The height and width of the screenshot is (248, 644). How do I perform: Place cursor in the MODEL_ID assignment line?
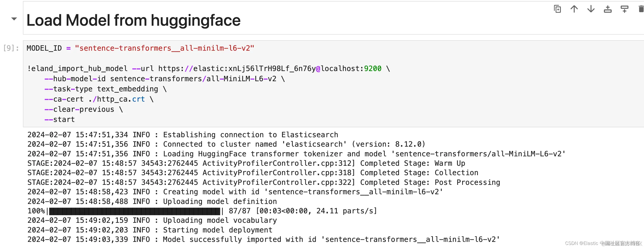pos(140,48)
